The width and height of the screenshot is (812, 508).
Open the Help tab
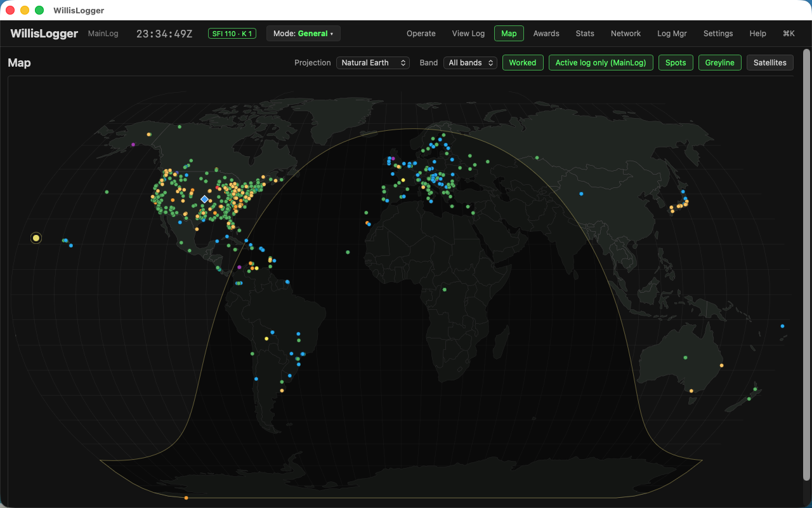[x=757, y=34]
